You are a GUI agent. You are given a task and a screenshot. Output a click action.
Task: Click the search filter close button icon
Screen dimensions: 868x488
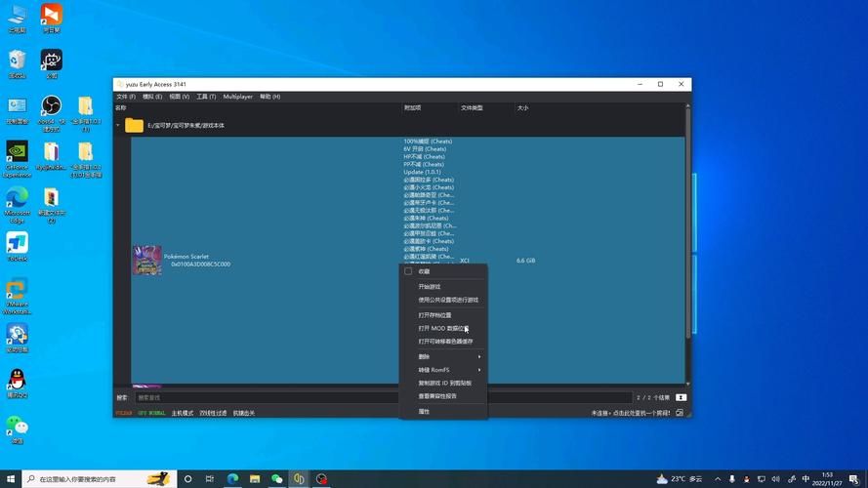pos(681,398)
